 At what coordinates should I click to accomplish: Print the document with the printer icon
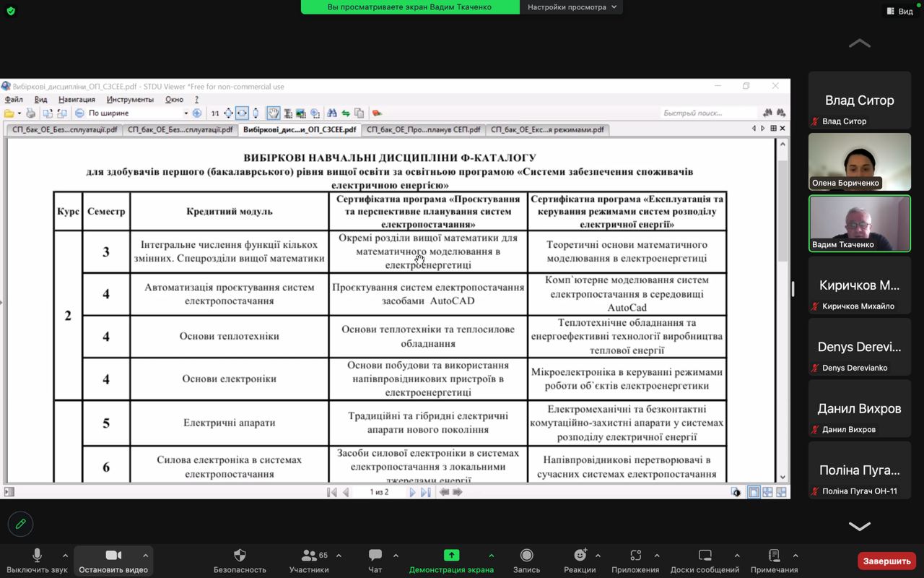30,113
